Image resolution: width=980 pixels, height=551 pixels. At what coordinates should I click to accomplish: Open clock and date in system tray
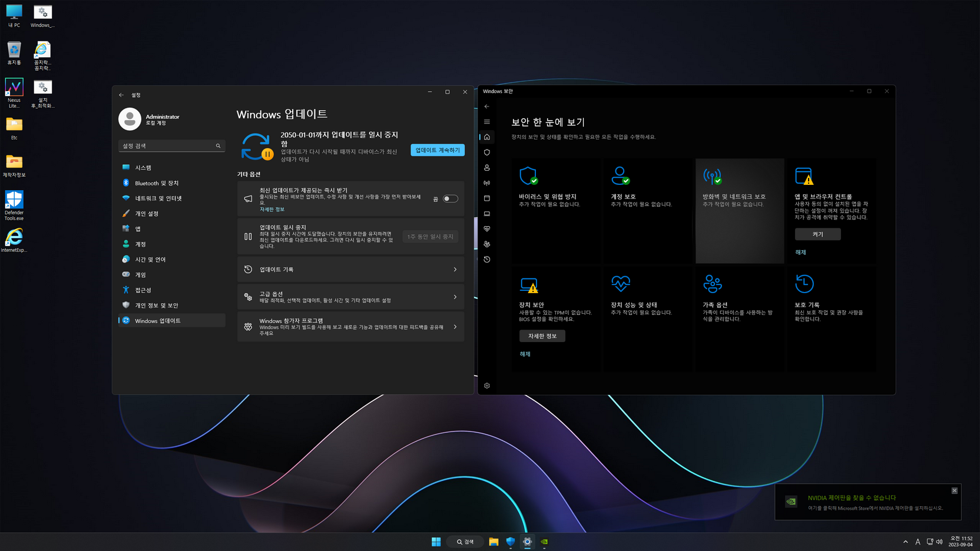(961, 542)
